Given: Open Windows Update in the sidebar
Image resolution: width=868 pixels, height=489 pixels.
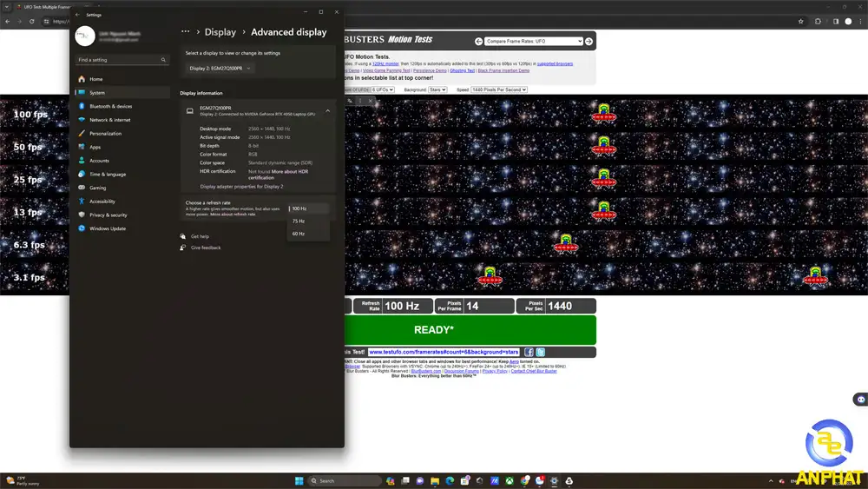Looking at the screenshot, I should pyautogui.click(x=107, y=228).
